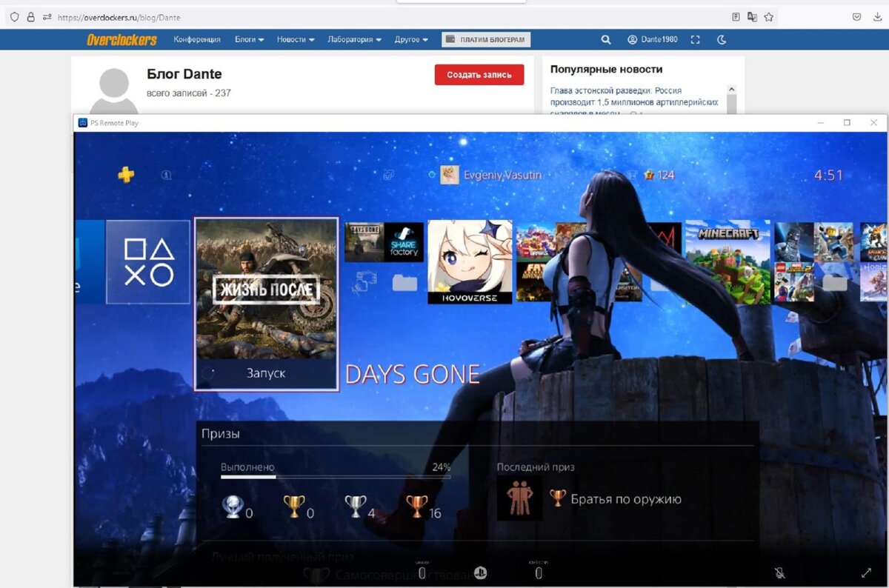Open Evgeniy Vasutin profile avatar

[449, 175]
